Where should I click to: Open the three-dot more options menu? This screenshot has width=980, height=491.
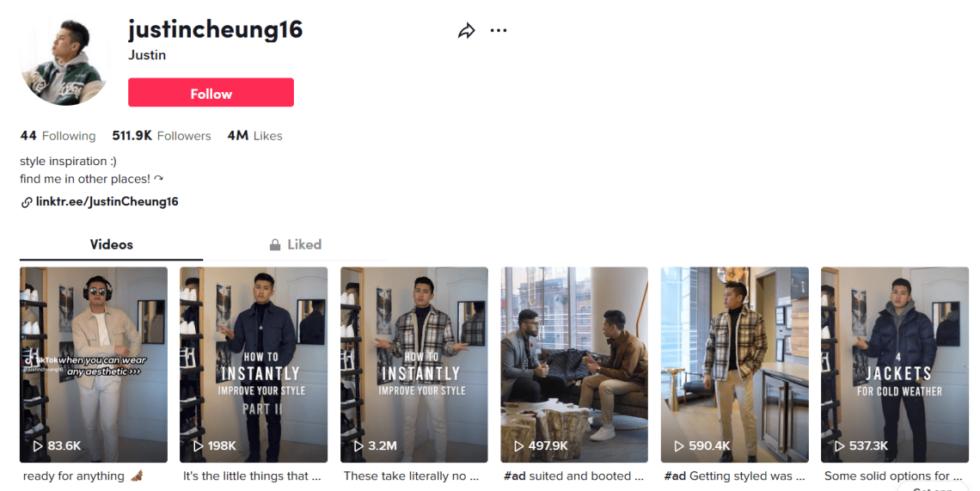[499, 31]
